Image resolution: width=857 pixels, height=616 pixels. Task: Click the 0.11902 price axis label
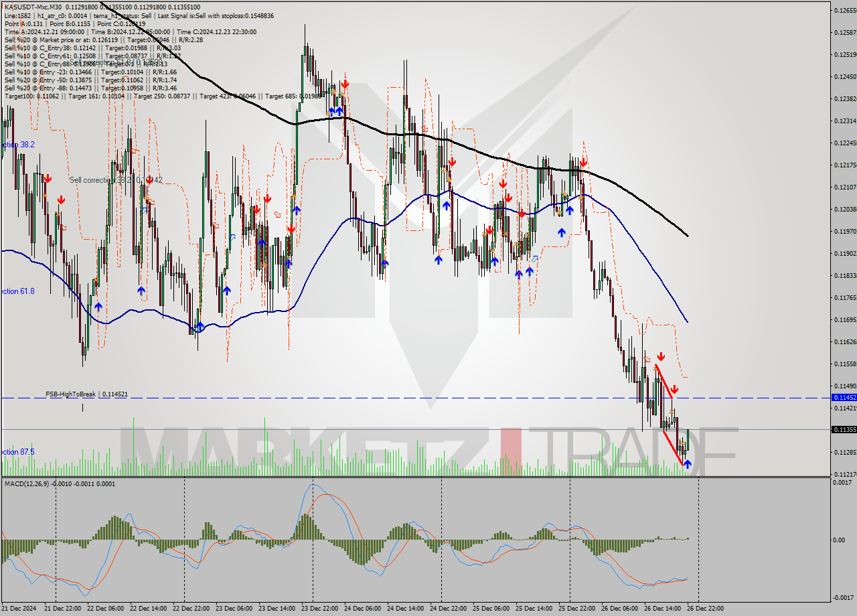pyautogui.click(x=845, y=253)
